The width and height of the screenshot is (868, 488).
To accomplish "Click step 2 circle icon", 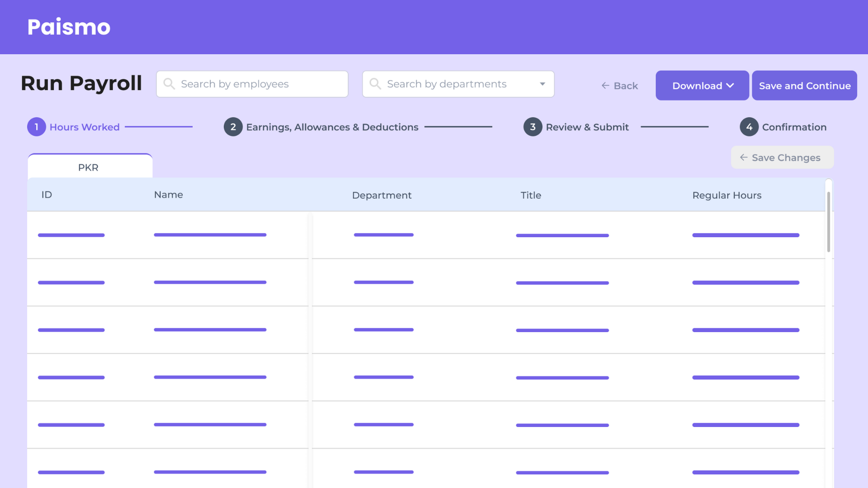I will tap(233, 127).
